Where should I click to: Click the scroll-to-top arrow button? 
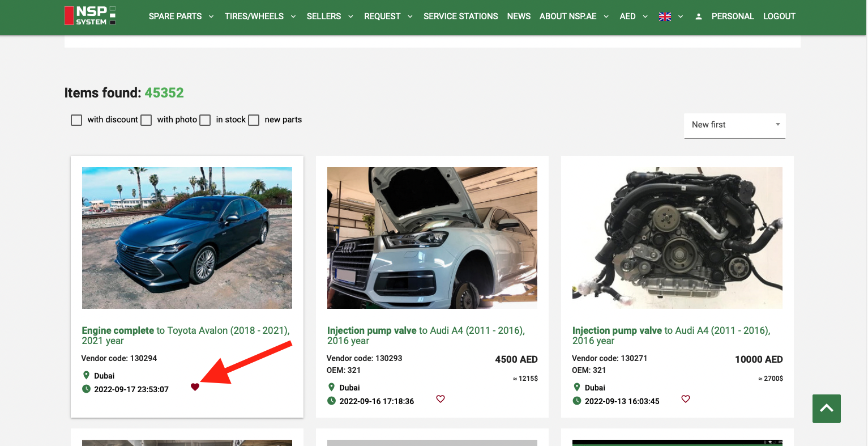(x=826, y=409)
